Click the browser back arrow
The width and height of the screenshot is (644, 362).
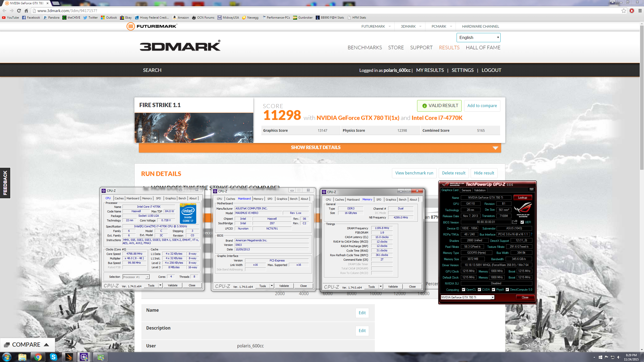(x=4, y=11)
